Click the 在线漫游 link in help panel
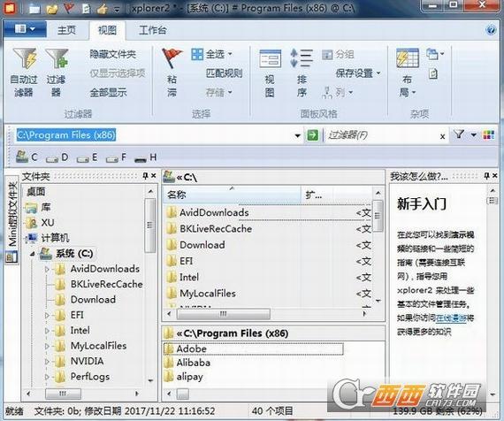The width and height of the screenshot is (504, 421). coord(451,318)
